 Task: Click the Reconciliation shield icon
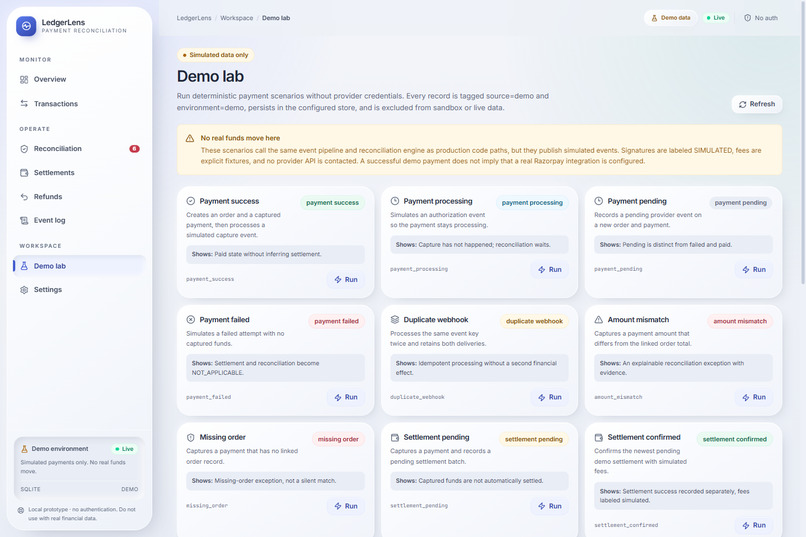(24, 149)
